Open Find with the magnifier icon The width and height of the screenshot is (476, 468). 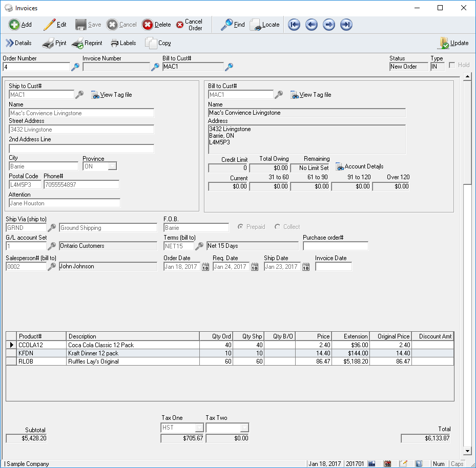point(226,25)
